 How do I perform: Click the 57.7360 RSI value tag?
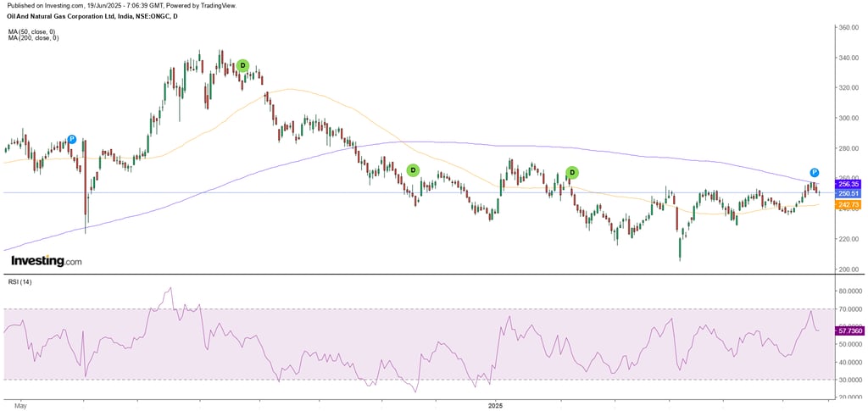coord(849,330)
